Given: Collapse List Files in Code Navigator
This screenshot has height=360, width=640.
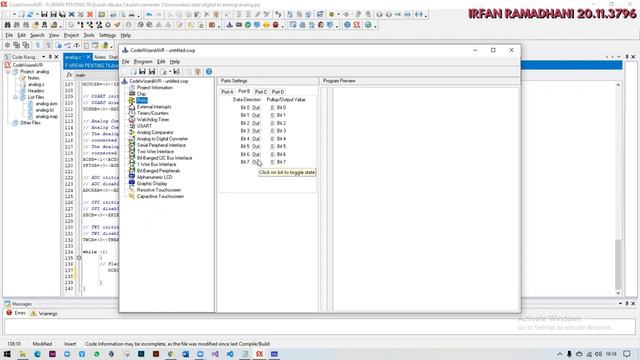Looking at the screenshot, I should 15,98.
